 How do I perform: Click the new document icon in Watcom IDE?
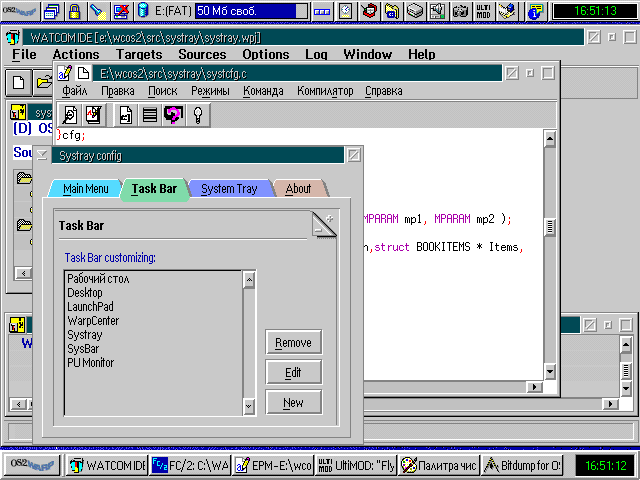tap(19, 81)
